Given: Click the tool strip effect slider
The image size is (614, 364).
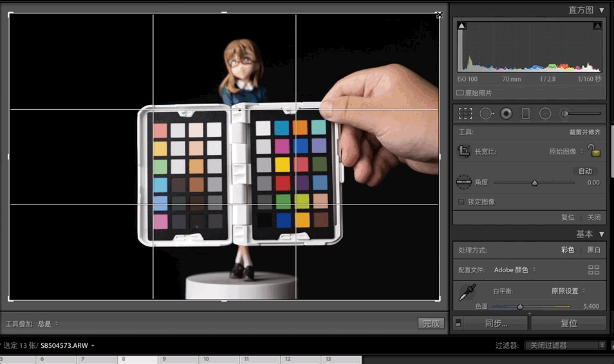Looking at the screenshot, I should click(x=582, y=113).
